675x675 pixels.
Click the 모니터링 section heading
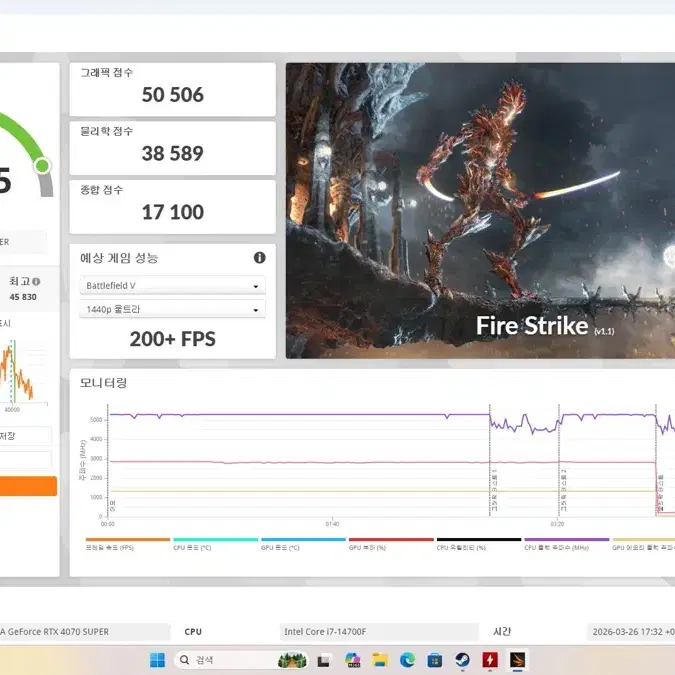click(103, 382)
